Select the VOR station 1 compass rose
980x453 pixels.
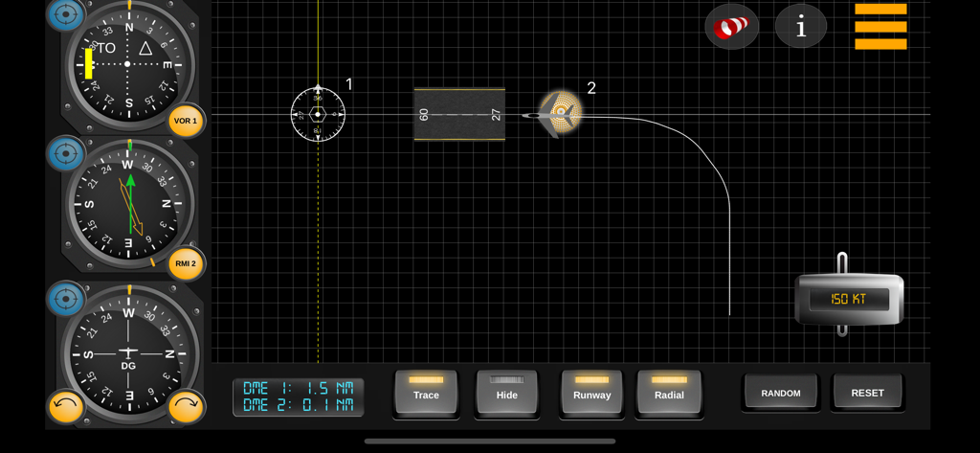click(x=318, y=115)
